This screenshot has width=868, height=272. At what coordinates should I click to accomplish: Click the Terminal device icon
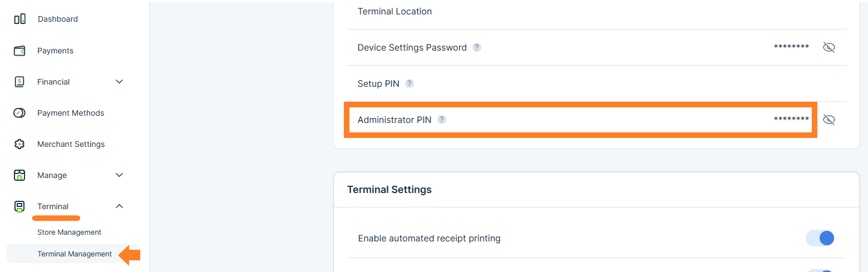point(19,207)
